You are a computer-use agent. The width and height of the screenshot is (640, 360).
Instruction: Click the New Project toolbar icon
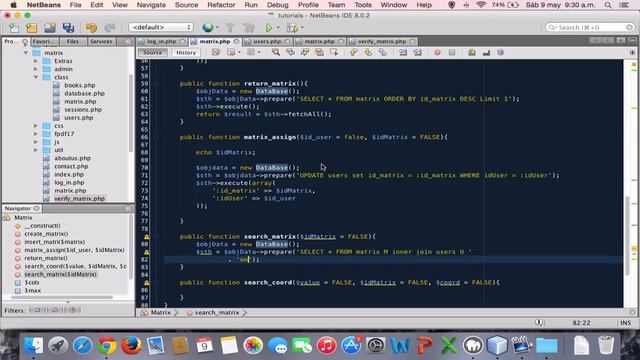[31, 27]
